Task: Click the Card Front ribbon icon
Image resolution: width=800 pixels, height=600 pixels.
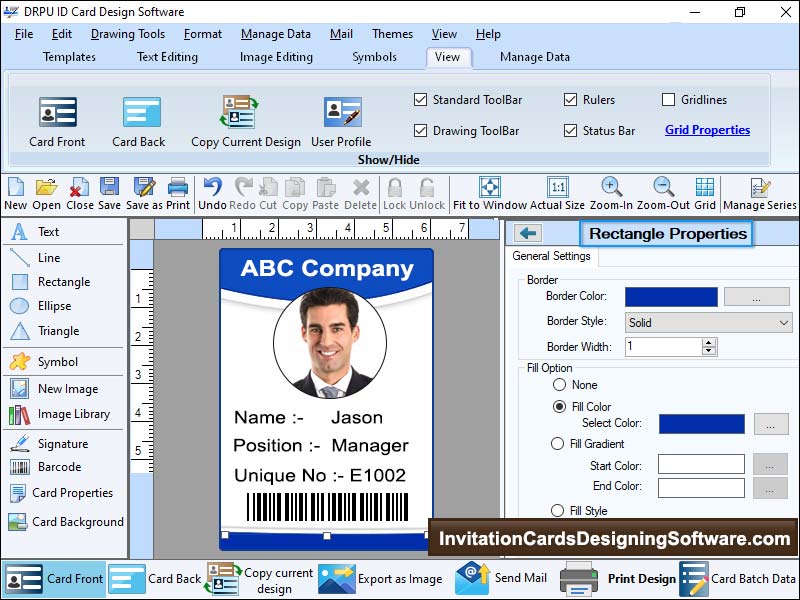Action: pos(57,113)
